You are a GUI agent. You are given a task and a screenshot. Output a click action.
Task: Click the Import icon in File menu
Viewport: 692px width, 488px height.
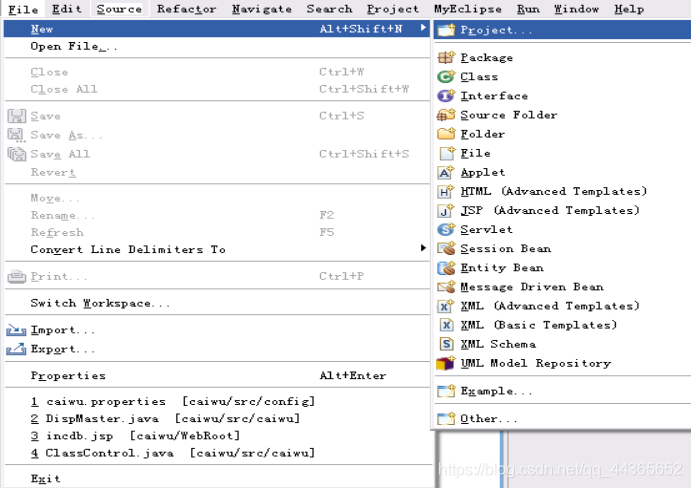16,330
